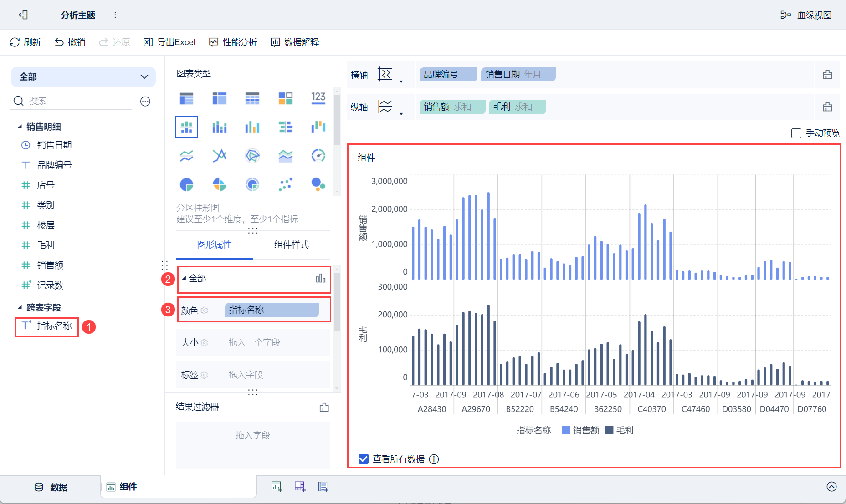
Task: Select the grouped table chart type
Action: [186, 98]
